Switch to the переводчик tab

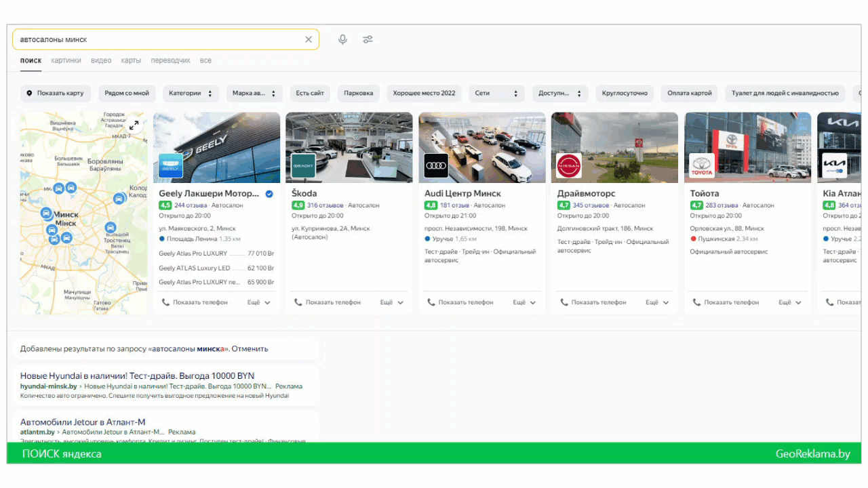pyautogui.click(x=170, y=60)
